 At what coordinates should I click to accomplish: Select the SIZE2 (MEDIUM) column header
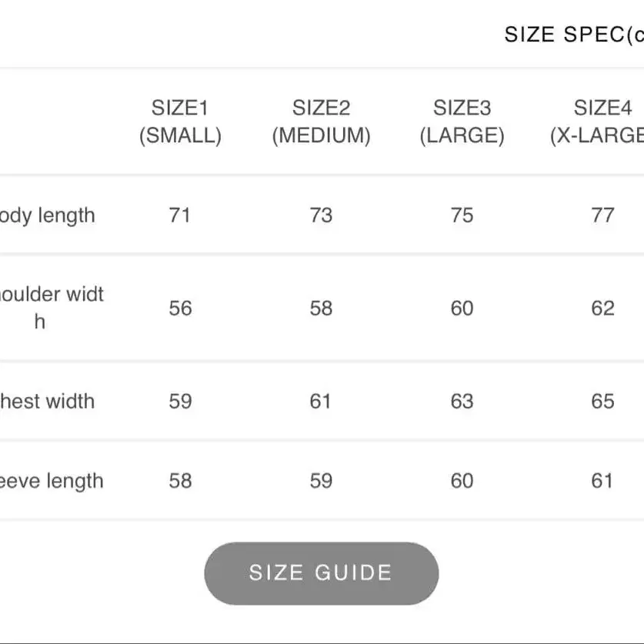[x=321, y=122]
